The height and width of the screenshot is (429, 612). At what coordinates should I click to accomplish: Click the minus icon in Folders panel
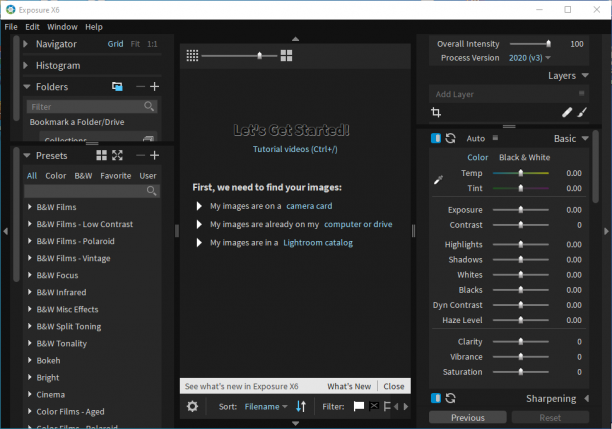(x=141, y=86)
